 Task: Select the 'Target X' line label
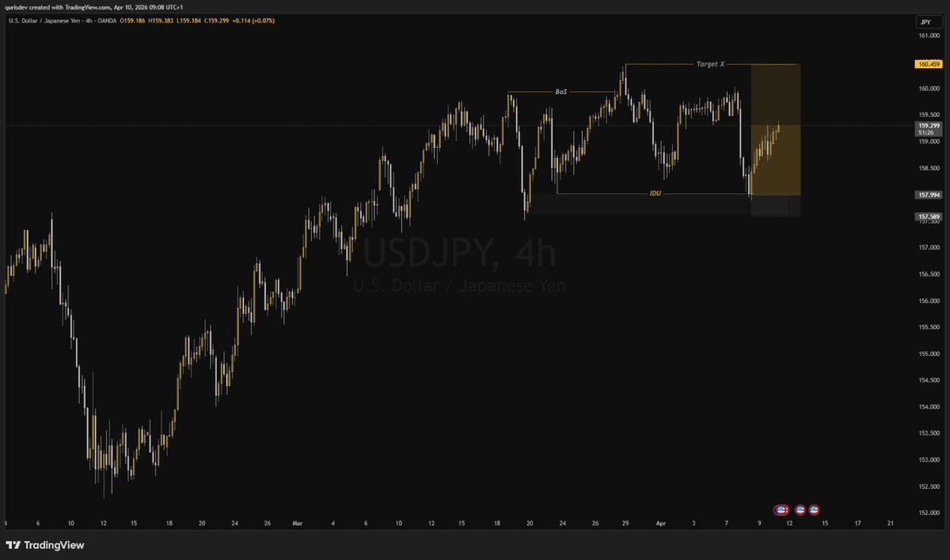(710, 64)
